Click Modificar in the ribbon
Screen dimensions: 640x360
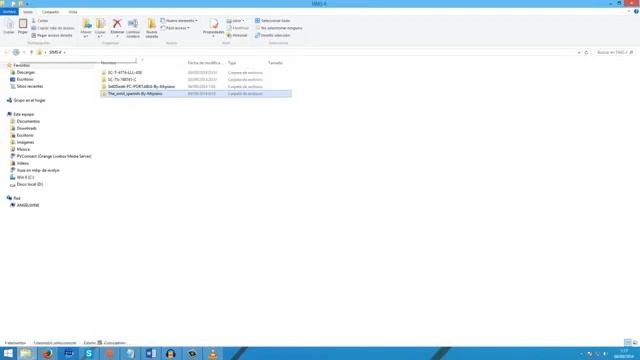tap(238, 28)
